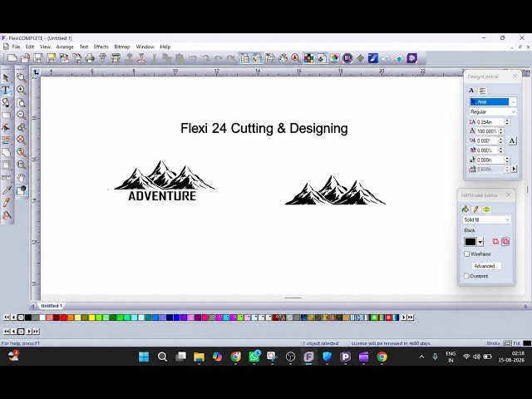This screenshot has width=532, height=399.
Task: Click the Advanced... button
Action: click(x=486, y=266)
